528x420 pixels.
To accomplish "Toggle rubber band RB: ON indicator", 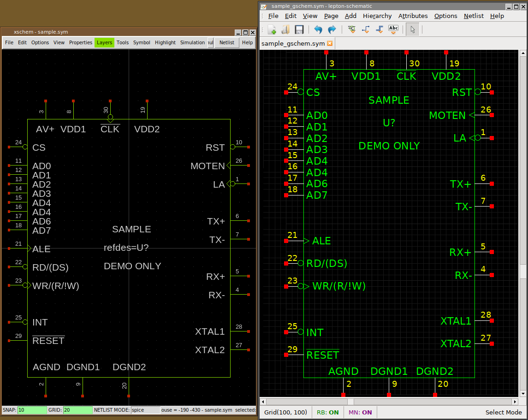I will click(327, 413).
